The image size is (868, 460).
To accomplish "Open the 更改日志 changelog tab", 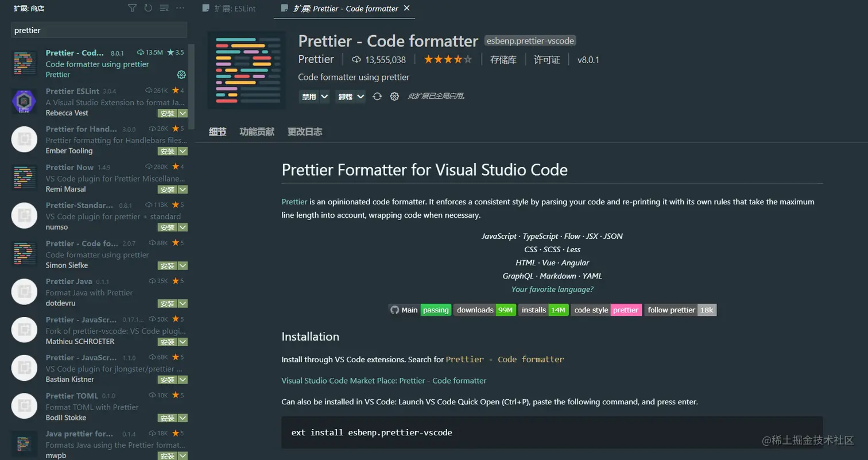I will point(305,132).
